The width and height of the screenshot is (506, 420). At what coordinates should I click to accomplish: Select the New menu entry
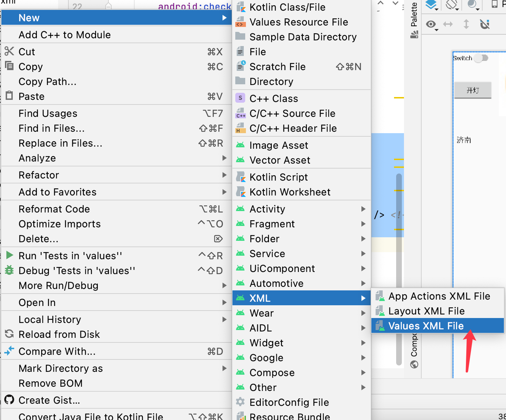pos(116,18)
